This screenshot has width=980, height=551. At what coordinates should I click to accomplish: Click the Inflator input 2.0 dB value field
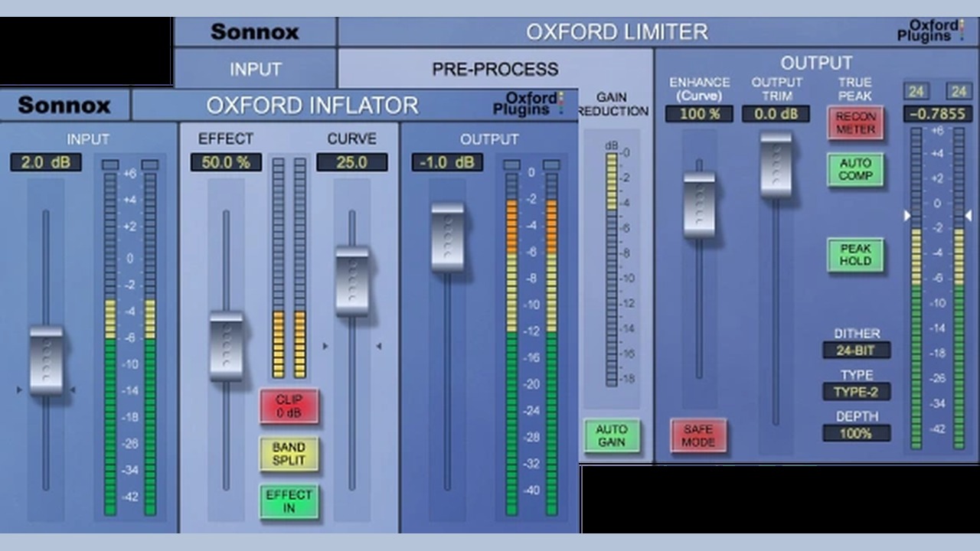pos(46,162)
